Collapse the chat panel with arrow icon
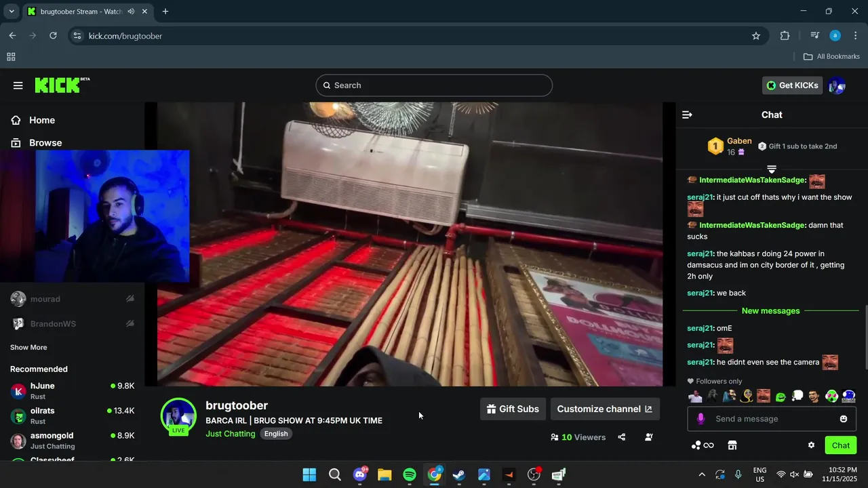This screenshot has height=488, width=868. [x=687, y=115]
